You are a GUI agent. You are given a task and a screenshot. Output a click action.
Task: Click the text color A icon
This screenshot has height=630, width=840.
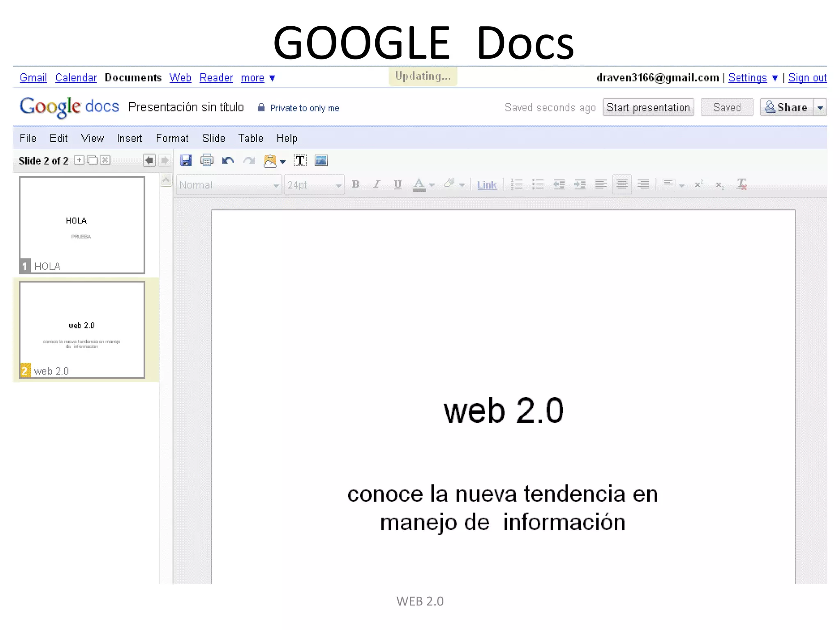pos(419,185)
